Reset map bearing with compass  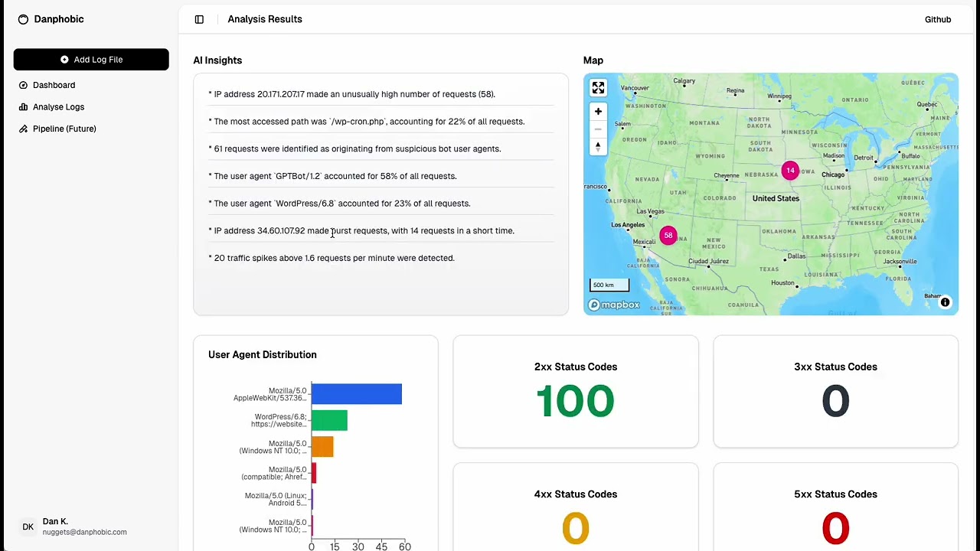pyautogui.click(x=598, y=146)
